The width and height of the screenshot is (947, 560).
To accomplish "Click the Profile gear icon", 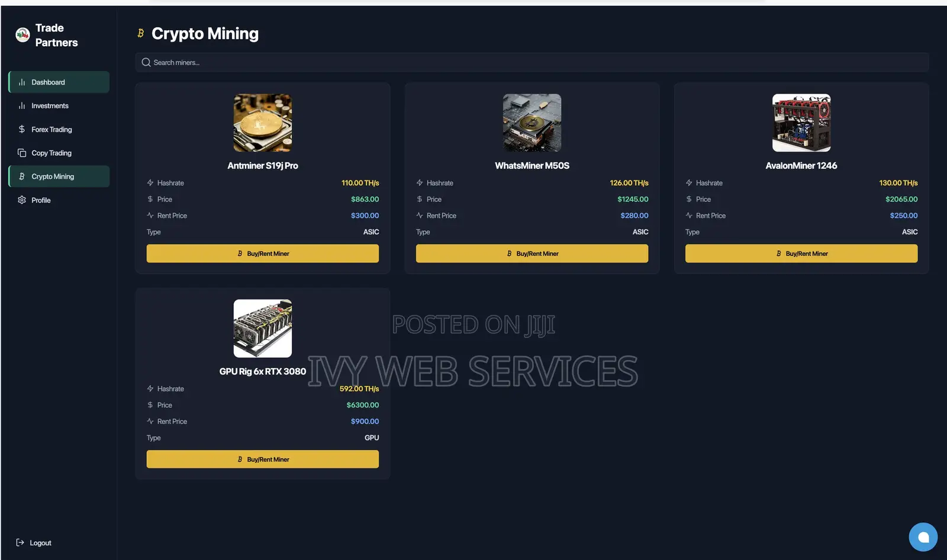I will point(22,200).
